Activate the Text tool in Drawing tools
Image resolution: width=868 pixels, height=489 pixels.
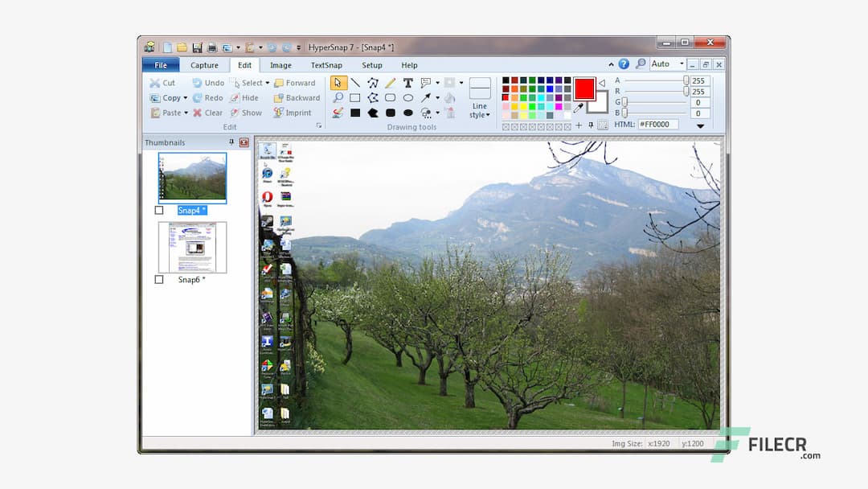pyautogui.click(x=409, y=83)
